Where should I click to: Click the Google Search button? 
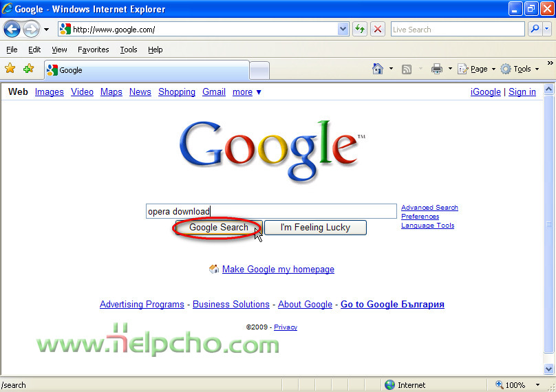tap(219, 228)
